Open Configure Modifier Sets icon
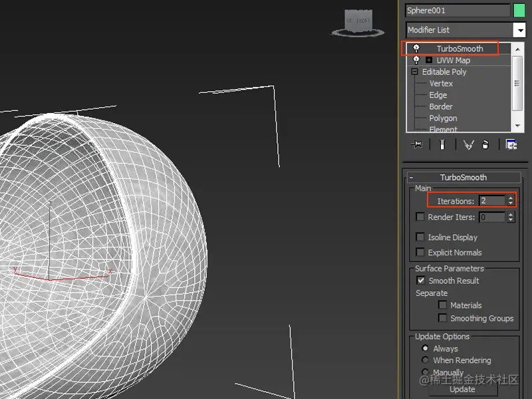The height and width of the screenshot is (399, 532). [511, 144]
